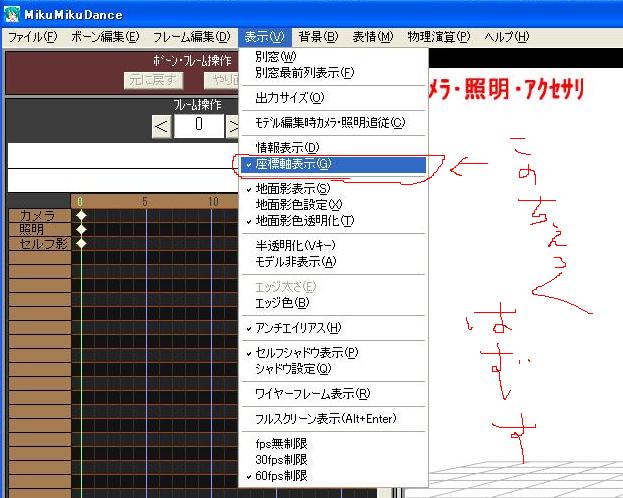This screenshot has width=623, height=498.
Task: Click the 元に戻す undo button
Action: (x=153, y=80)
